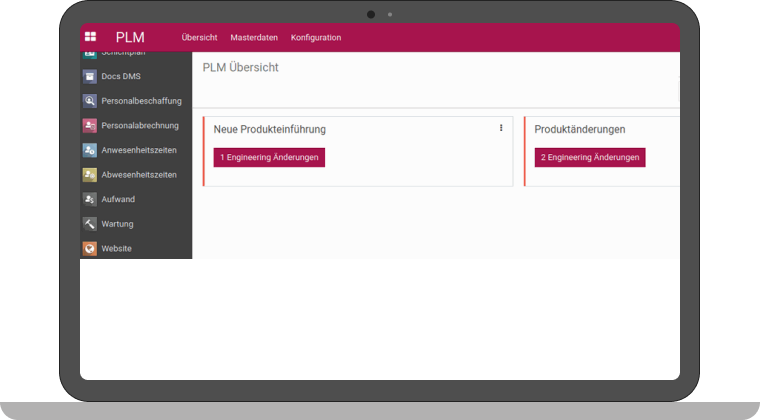This screenshot has height=420, width=760.
Task: Open the Produktänderungen card title
Action: tap(580, 129)
